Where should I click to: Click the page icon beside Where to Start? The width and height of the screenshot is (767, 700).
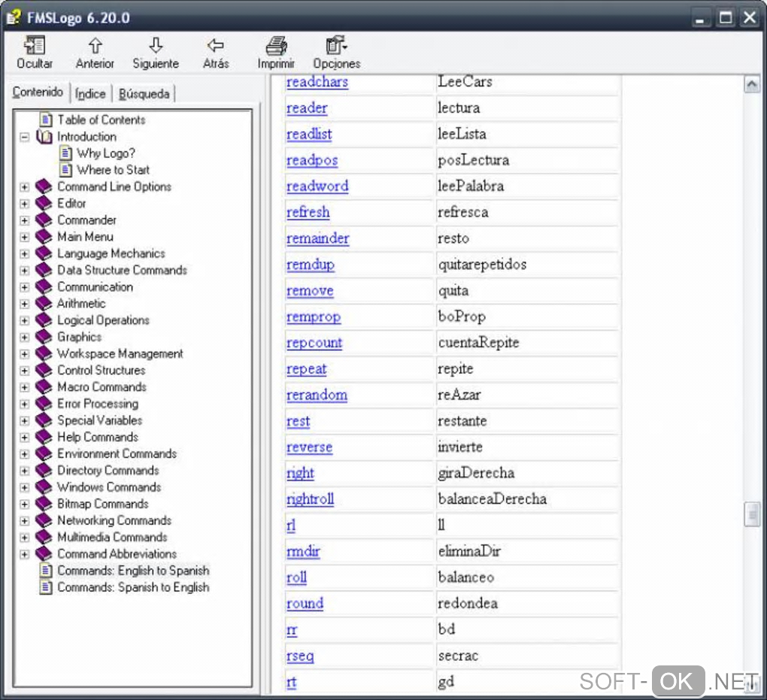(x=66, y=170)
